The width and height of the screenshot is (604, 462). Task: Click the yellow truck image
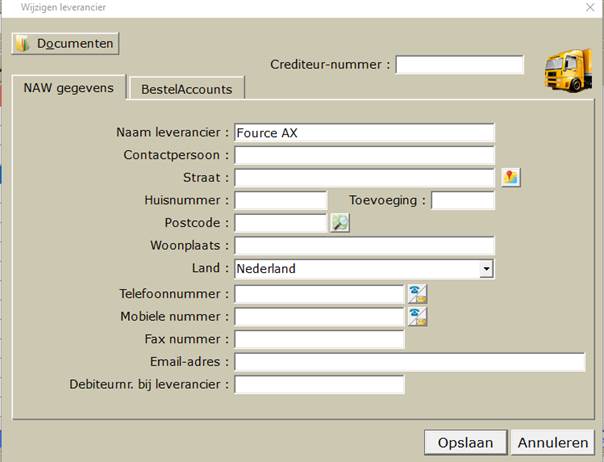(568, 71)
